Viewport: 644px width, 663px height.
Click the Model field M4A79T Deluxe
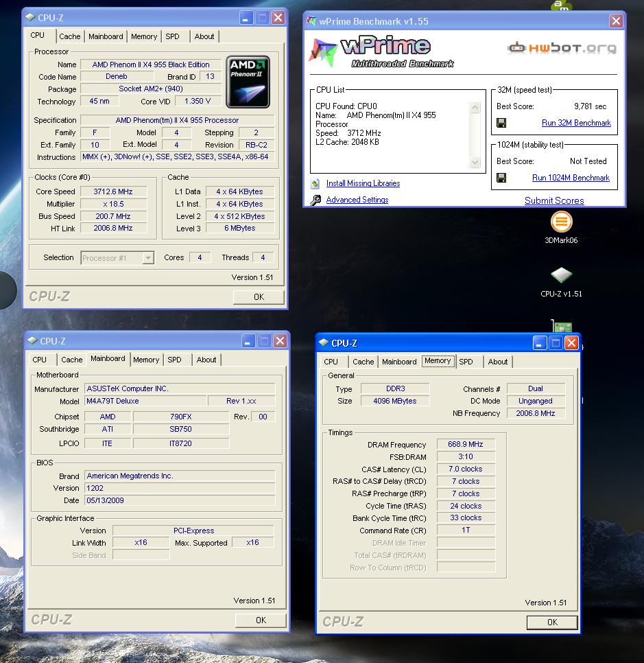[x=145, y=401]
